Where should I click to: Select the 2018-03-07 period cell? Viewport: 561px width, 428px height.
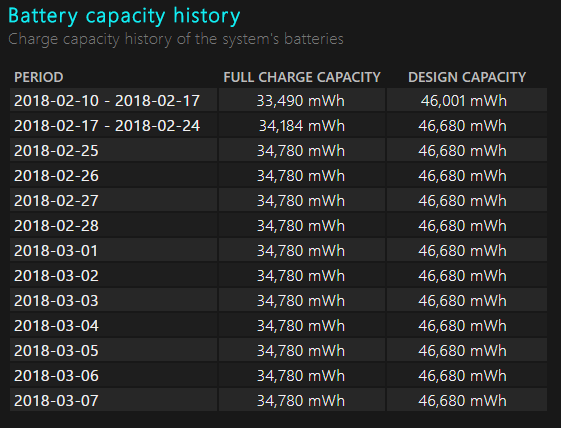click(113, 400)
